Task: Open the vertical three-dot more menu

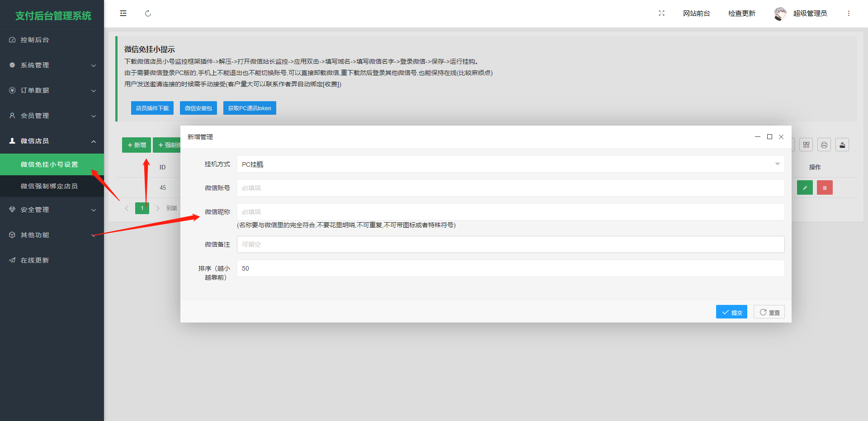Action: click(x=849, y=14)
